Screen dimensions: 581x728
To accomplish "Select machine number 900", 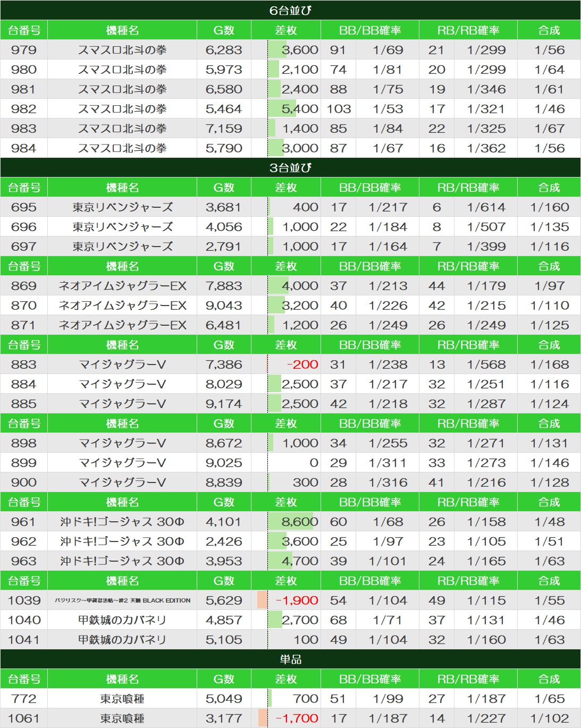I will pyautogui.click(x=24, y=482).
